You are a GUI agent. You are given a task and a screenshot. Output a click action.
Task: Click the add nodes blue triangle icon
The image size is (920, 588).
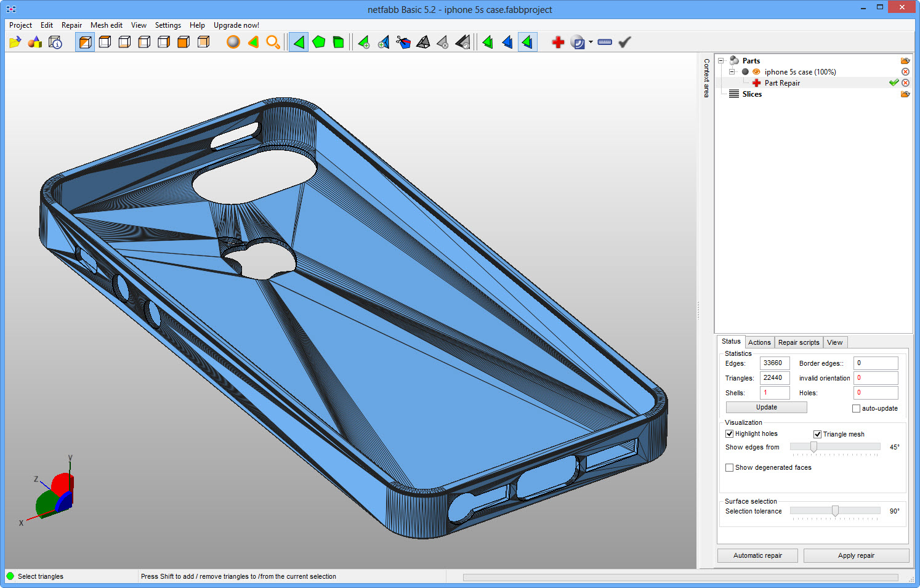click(384, 42)
